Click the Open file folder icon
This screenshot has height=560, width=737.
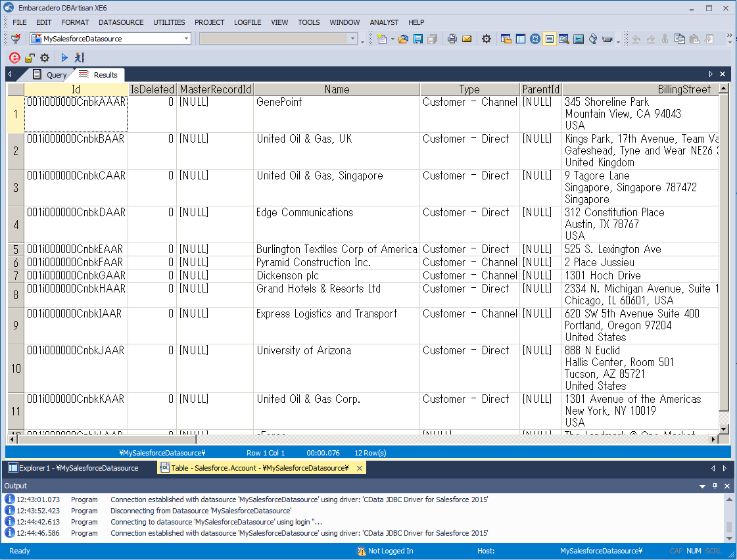[404, 39]
